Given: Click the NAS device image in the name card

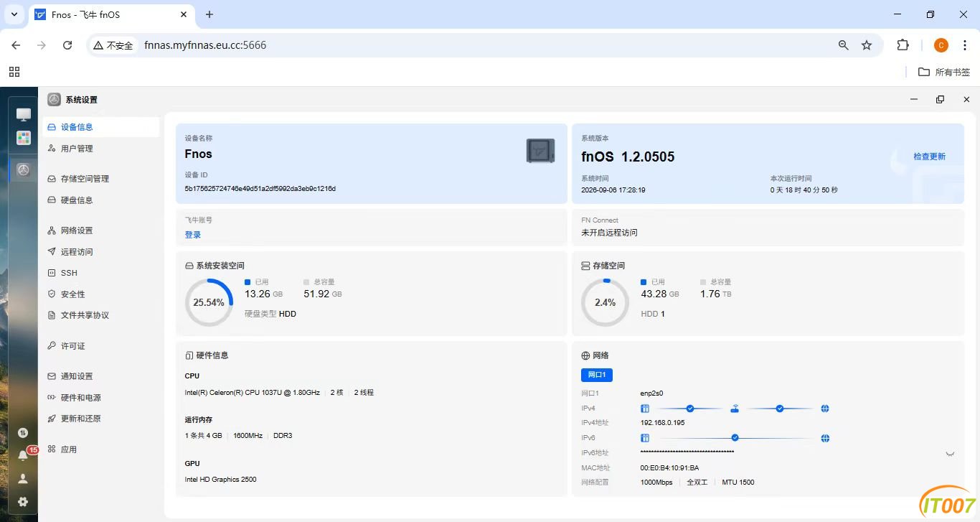Looking at the screenshot, I should (540, 151).
